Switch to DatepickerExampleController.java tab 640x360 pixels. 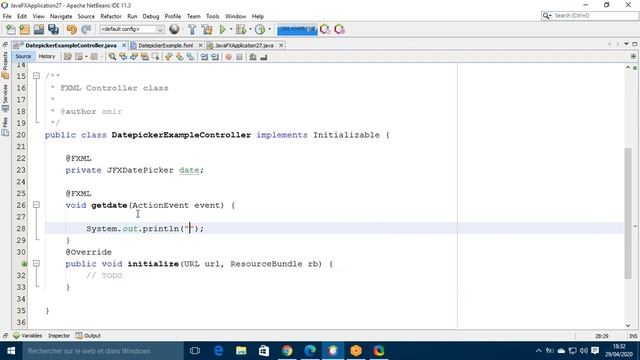(x=71, y=45)
